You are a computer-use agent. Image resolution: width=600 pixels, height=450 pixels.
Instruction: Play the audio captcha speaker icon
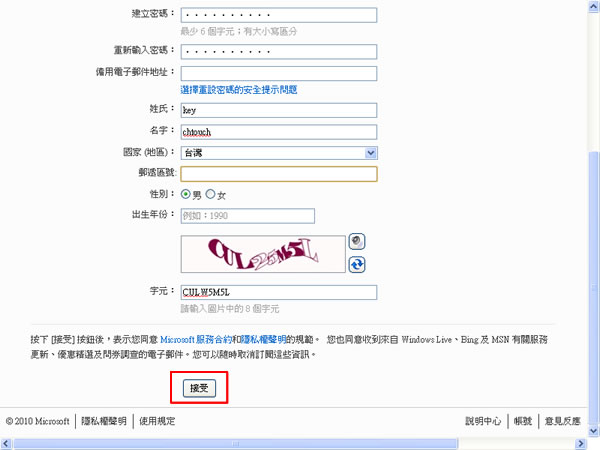(357, 241)
